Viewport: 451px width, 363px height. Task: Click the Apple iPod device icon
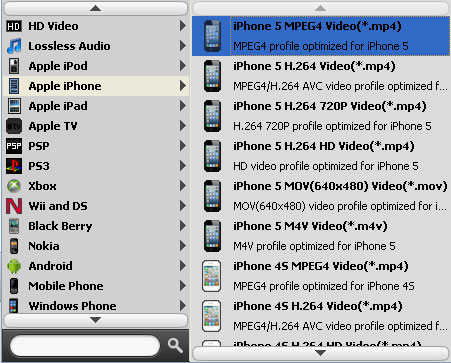pos(14,66)
